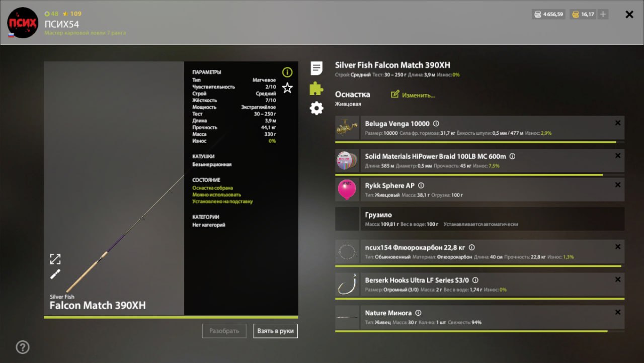Click the Изменить rig edit link
The image size is (644, 363).
pos(413,95)
